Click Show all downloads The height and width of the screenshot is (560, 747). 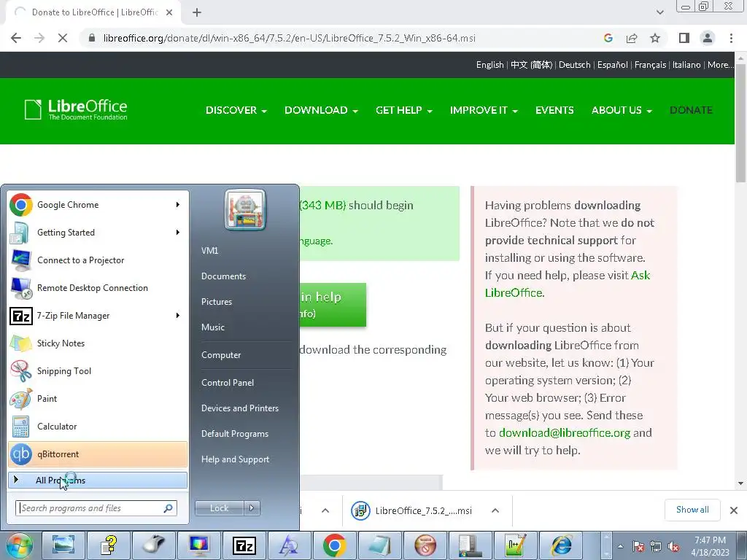(x=692, y=510)
